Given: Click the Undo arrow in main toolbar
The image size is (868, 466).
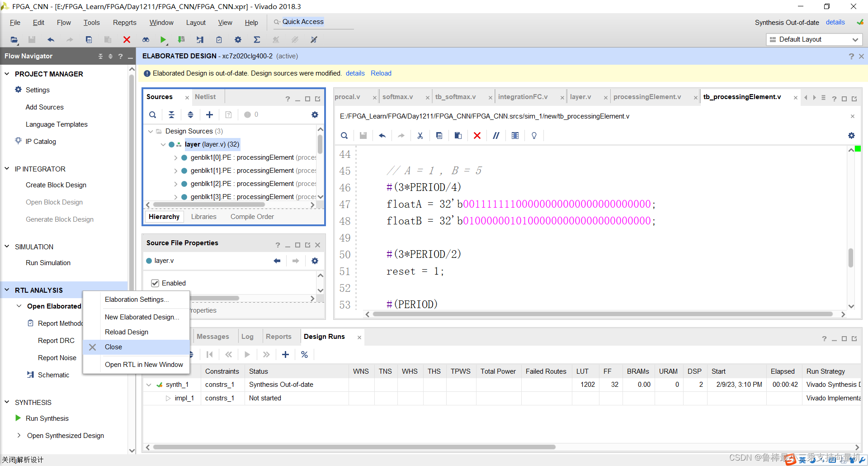Looking at the screenshot, I should tap(51, 40).
